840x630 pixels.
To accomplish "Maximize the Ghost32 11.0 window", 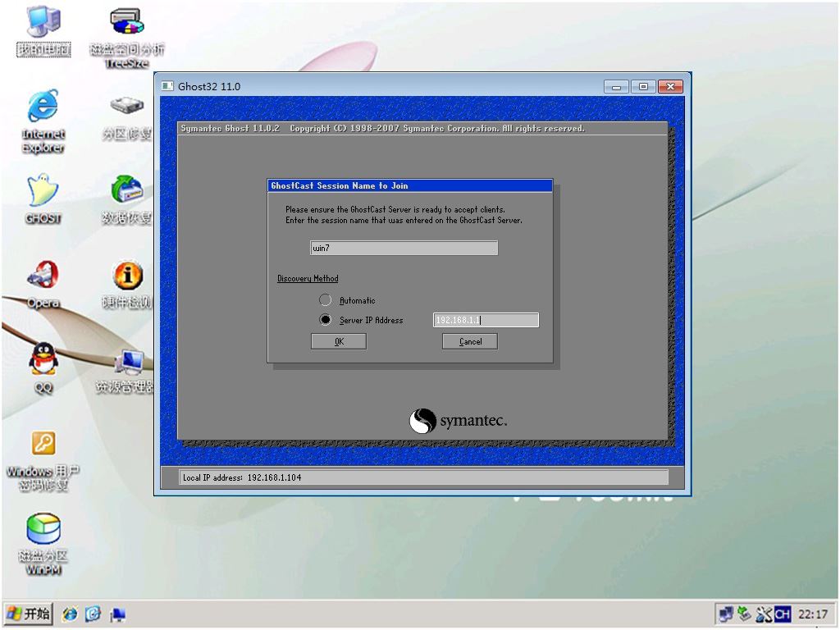I will [643, 87].
